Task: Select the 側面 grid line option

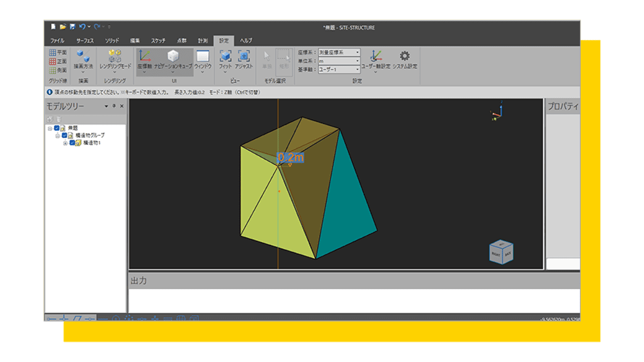Action: pos(58,70)
